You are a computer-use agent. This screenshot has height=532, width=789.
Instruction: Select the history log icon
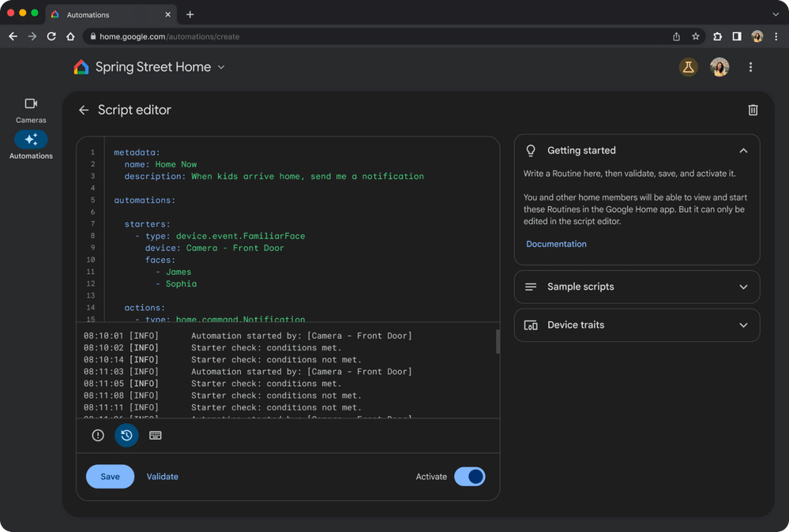pyautogui.click(x=126, y=436)
